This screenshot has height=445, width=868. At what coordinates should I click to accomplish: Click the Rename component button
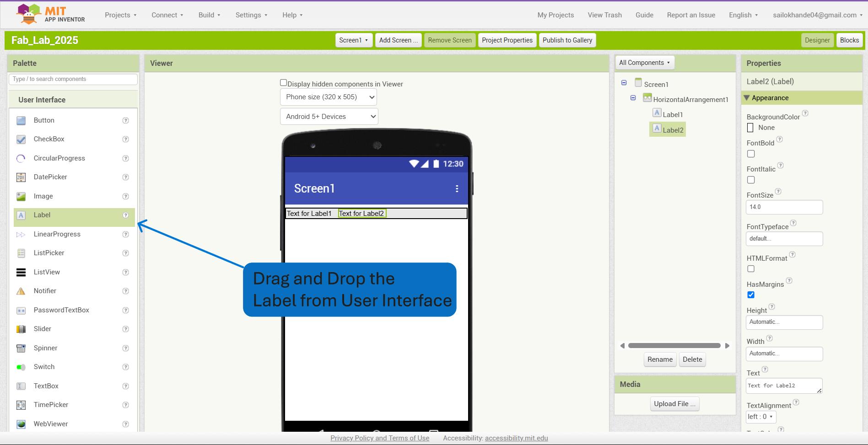click(660, 359)
